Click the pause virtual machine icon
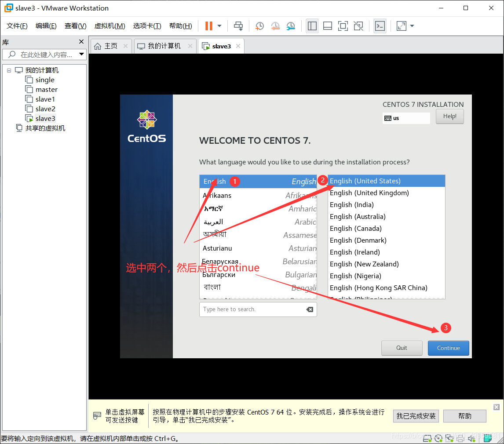Image resolution: width=504 pixels, height=444 pixels. point(208,25)
